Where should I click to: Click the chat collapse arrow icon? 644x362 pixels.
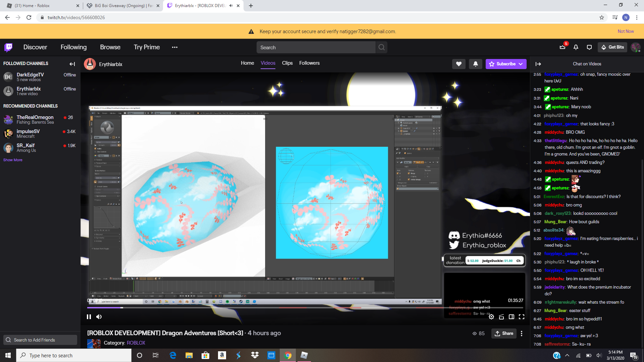pos(538,64)
